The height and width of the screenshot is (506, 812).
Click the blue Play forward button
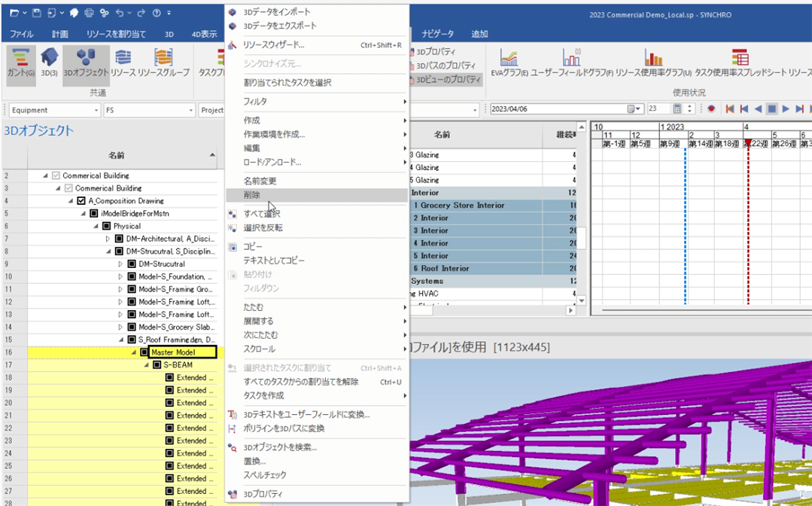click(786, 109)
